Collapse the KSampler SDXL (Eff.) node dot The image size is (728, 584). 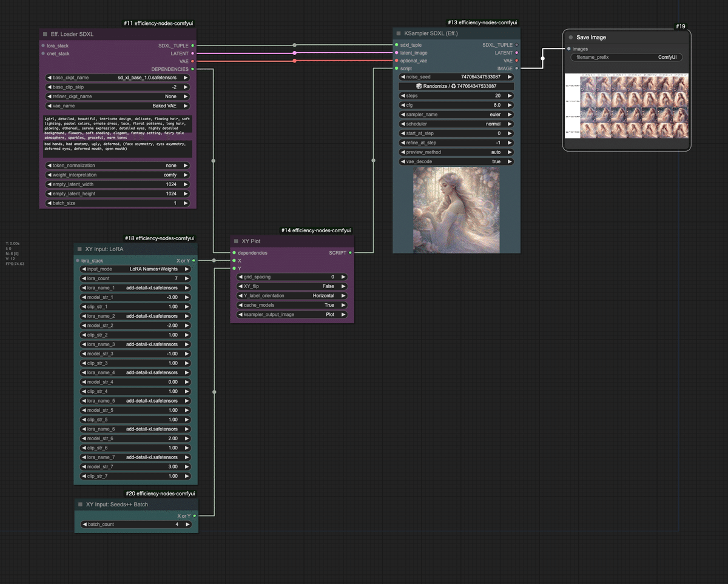click(399, 33)
